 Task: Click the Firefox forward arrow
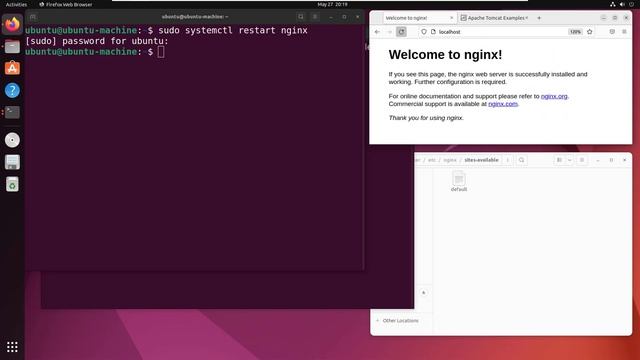click(x=389, y=32)
